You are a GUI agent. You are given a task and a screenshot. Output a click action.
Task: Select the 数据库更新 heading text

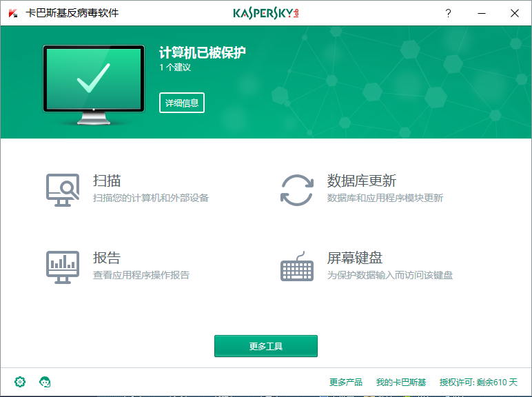362,181
